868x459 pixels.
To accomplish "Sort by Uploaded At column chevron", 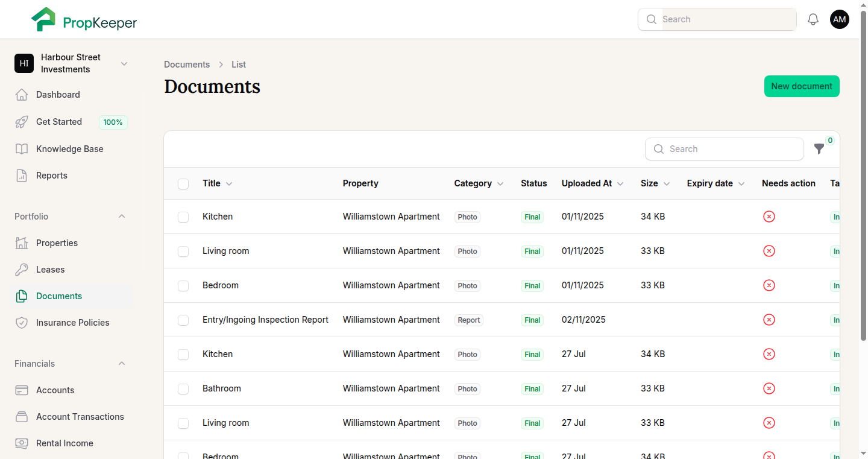I will coord(620,184).
